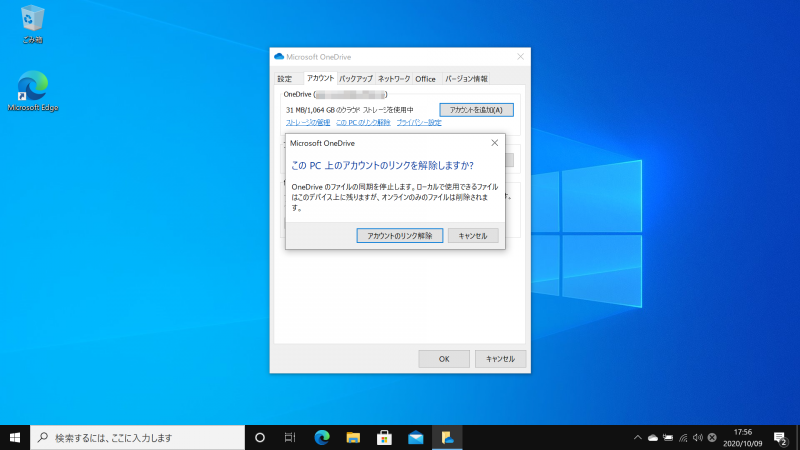Switch to the バージョン情報 tab
The height and width of the screenshot is (450, 800).
(466, 79)
